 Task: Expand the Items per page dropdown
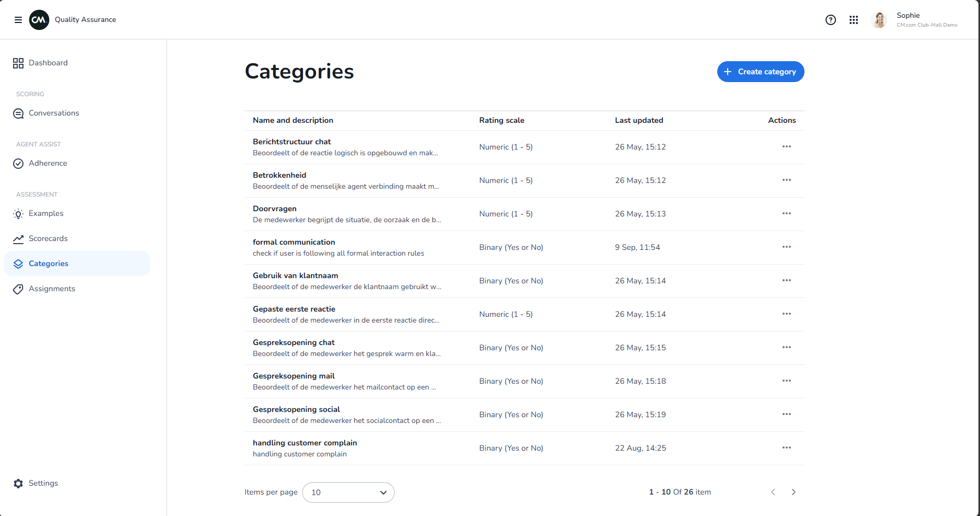tap(348, 492)
